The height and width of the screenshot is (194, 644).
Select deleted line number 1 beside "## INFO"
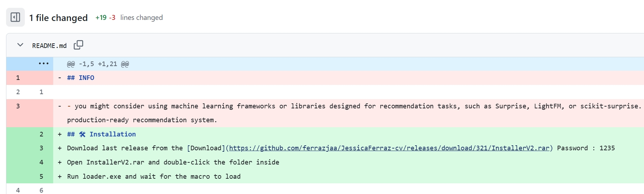[x=18, y=78]
